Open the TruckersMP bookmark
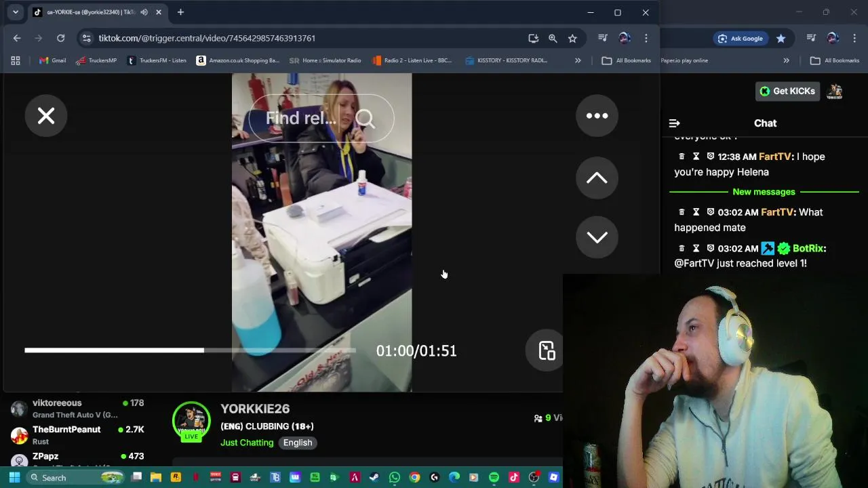Viewport: 868px width, 488px height. pyautogui.click(x=96, y=60)
